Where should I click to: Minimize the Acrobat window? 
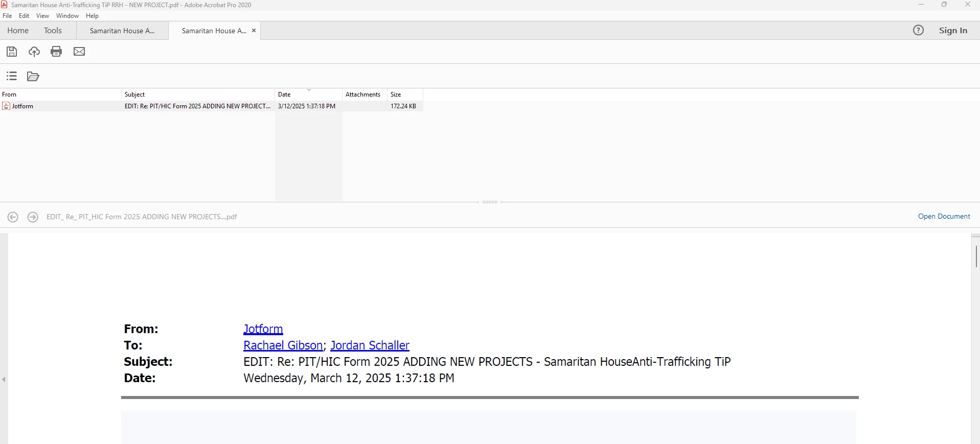pos(921,5)
